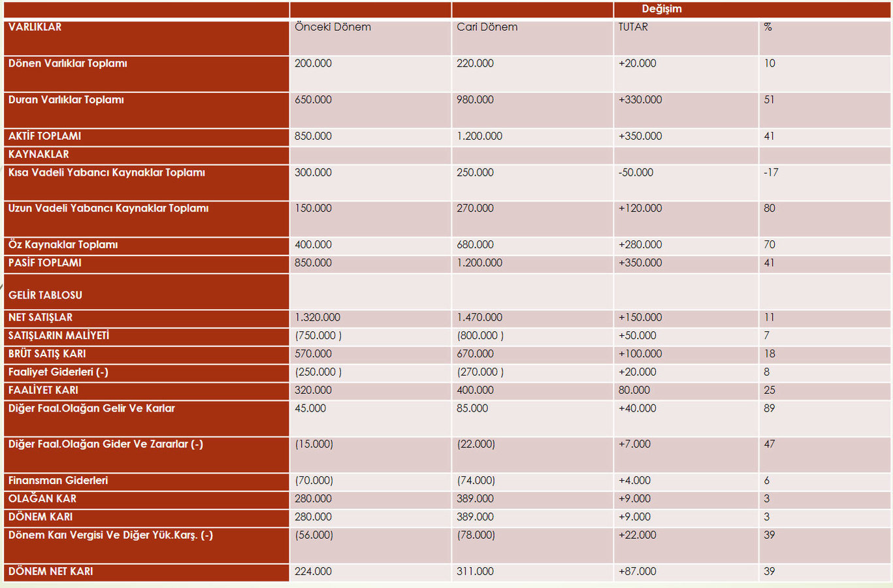Select the NET SATIŞLAR row label
The image size is (893, 588).
coord(40,318)
